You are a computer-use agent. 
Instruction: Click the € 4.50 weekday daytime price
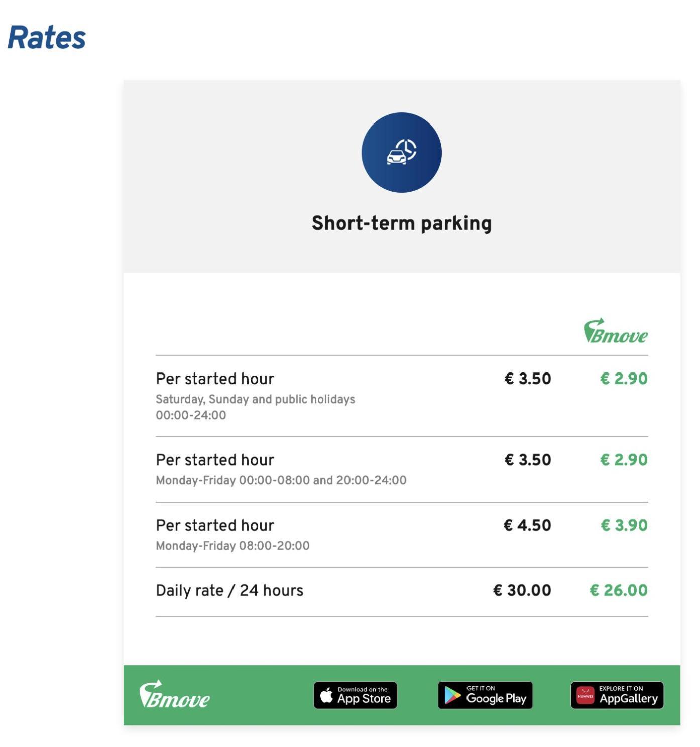527,525
